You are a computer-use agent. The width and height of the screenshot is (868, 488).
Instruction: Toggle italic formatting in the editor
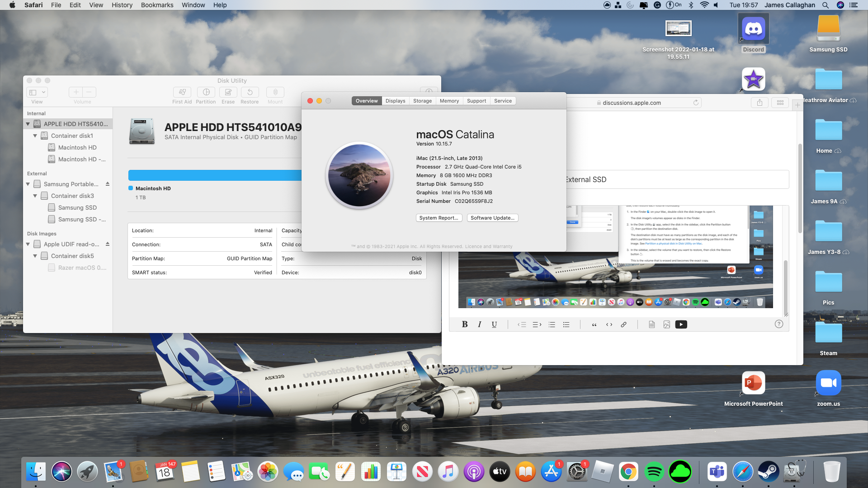[x=479, y=324]
